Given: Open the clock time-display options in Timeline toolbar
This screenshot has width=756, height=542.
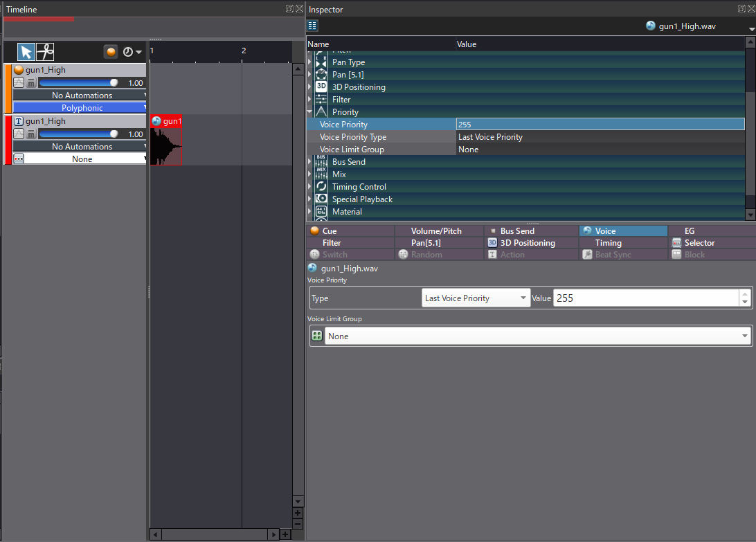Looking at the screenshot, I should tap(132, 52).
